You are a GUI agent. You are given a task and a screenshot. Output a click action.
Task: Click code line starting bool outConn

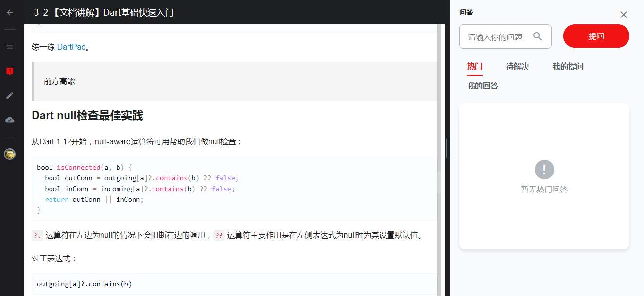(142, 178)
